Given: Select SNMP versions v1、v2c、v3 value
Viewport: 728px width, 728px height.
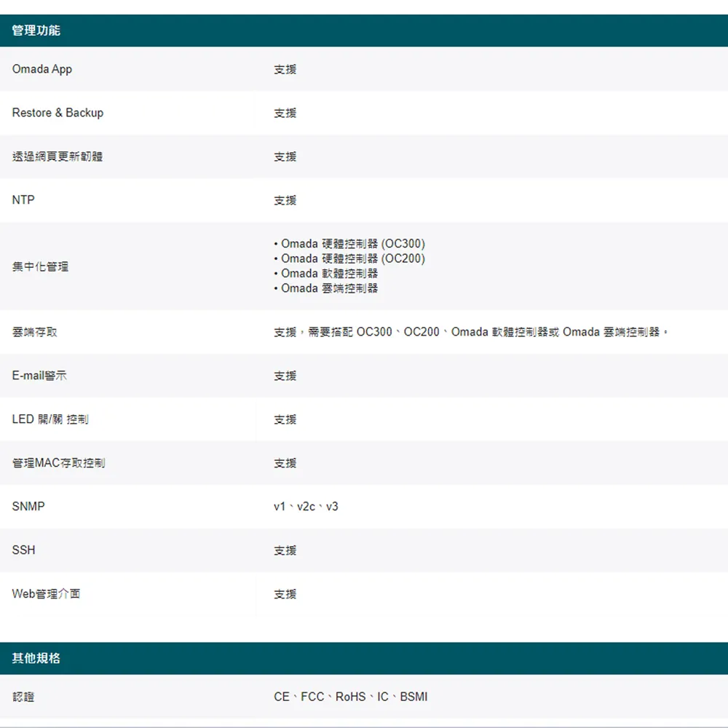Looking at the screenshot, I should point(306,507).
